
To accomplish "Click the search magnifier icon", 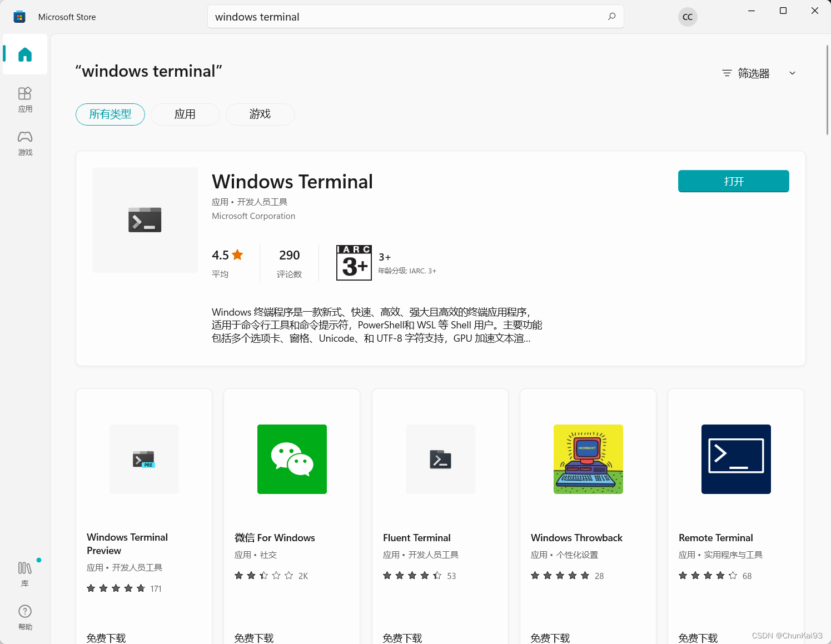I will (x=611, y=17).
